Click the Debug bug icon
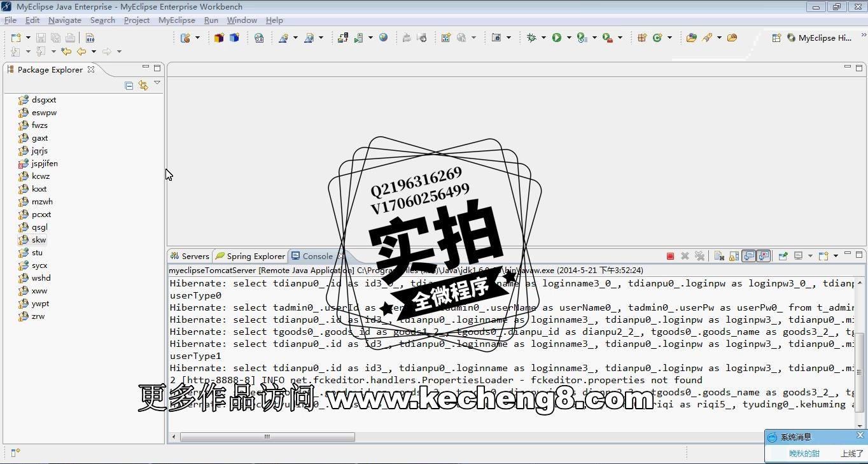Screen dimensions: 868x464 [531, 38]
